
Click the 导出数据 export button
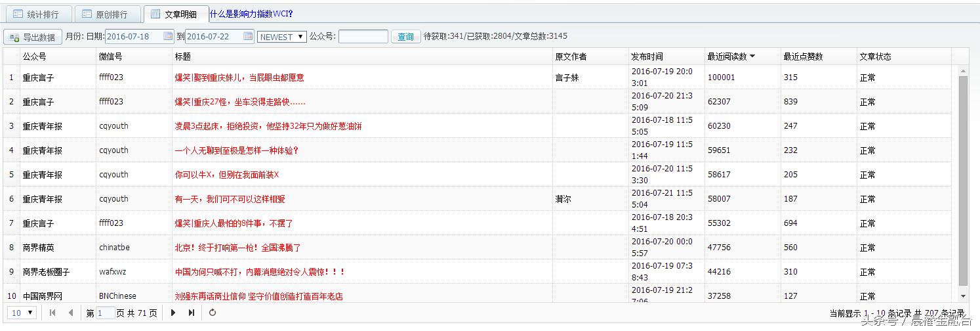click(33, 37)
